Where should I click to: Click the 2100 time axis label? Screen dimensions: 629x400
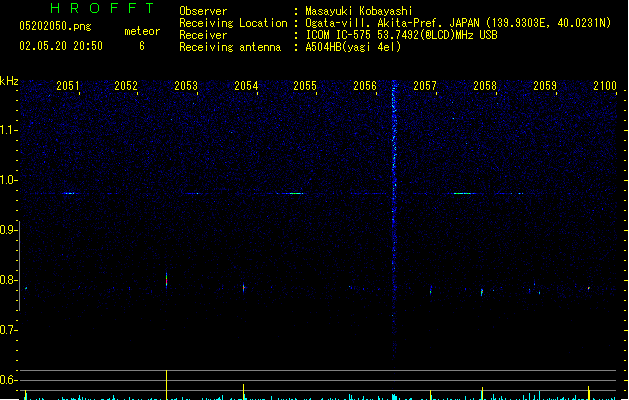click(x=605, y=85)
